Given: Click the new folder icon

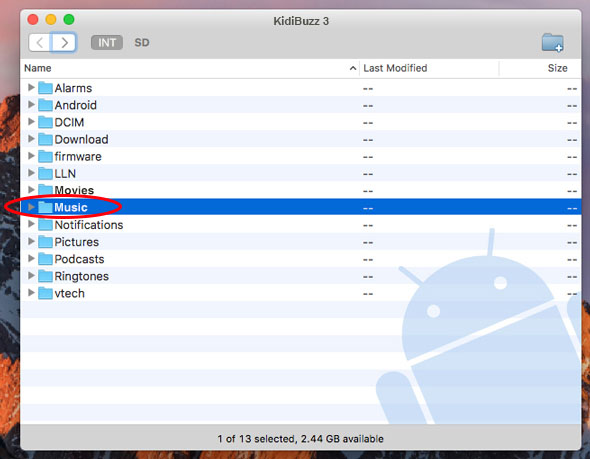Looking at the screenshot, I should click(x=552, y=43).
